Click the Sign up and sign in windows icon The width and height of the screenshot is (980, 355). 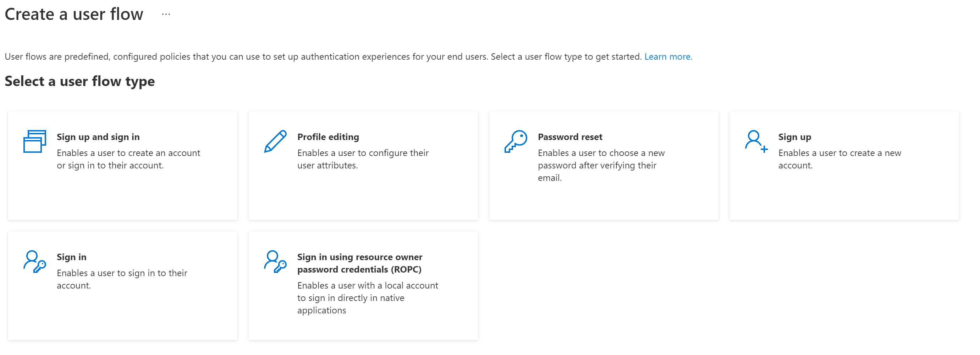pyautogui.click(x=35, y=141)
